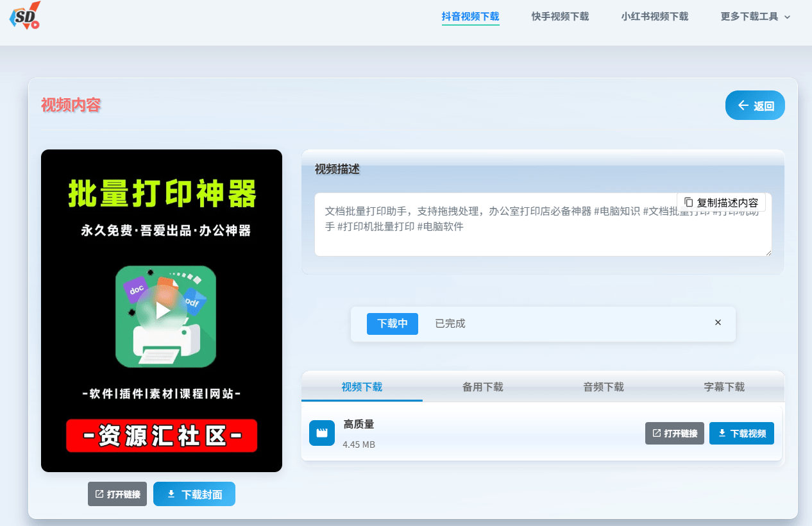
Task: Click the copy icon on 复制描述内容
Action: [689, 202]
